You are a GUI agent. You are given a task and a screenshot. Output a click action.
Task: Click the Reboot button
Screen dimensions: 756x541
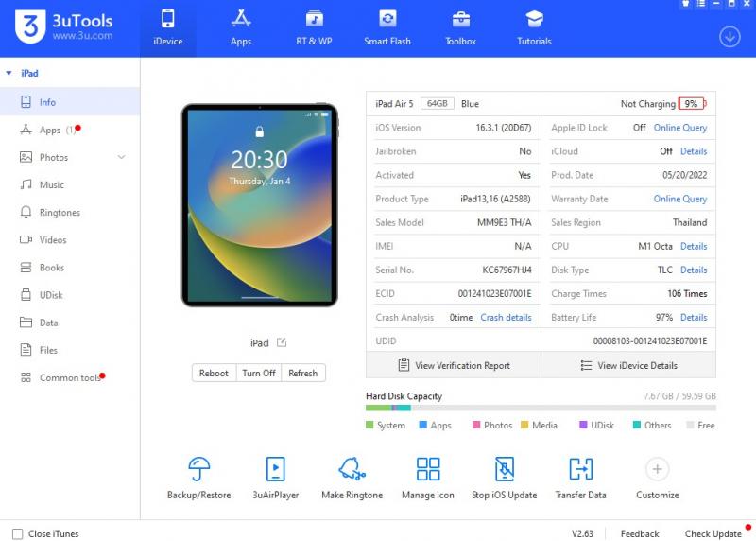click(214, 373)
